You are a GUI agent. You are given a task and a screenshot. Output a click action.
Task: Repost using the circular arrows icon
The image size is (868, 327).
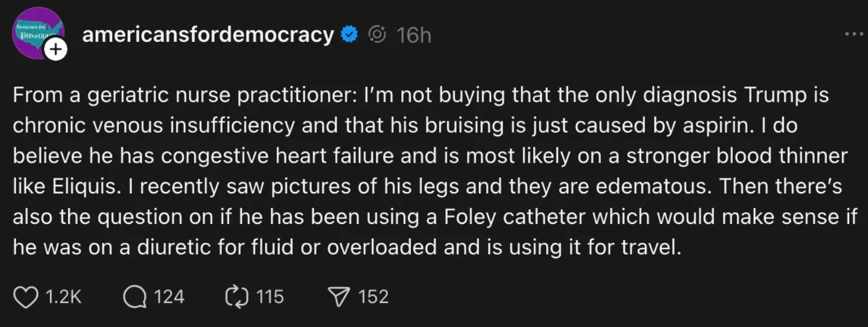[x=237, y=297]
